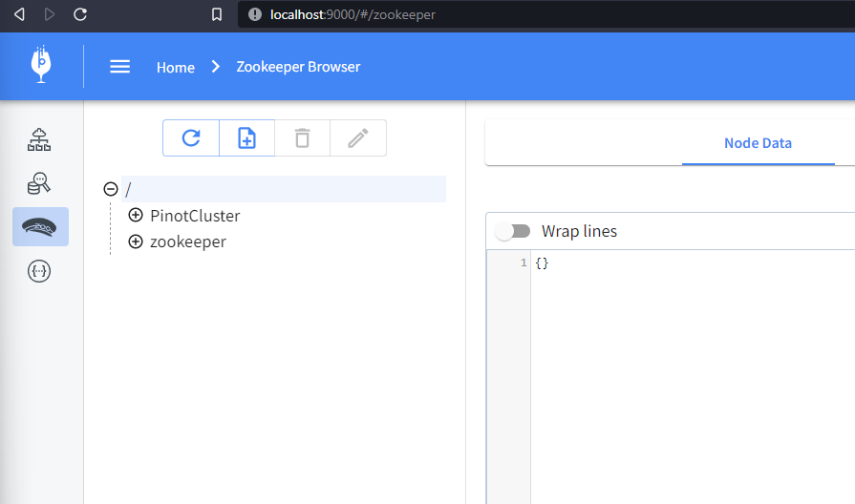
Task: Focus the localhost:9000 address bar
Action: click(545, 14)
